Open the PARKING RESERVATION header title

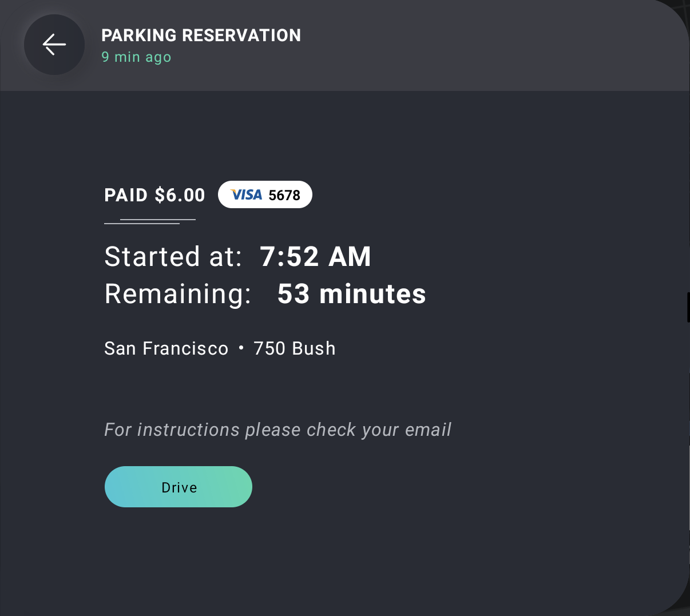(201, 35)
